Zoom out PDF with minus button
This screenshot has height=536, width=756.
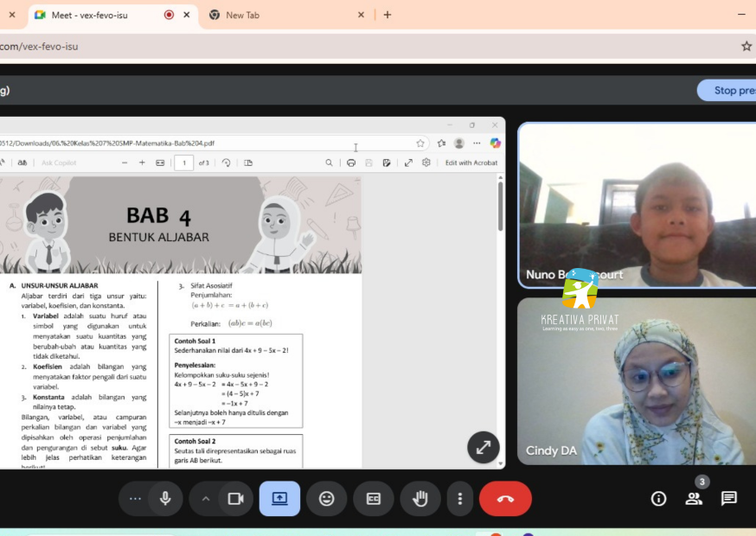pyautogui.click(x=125, y=163)
